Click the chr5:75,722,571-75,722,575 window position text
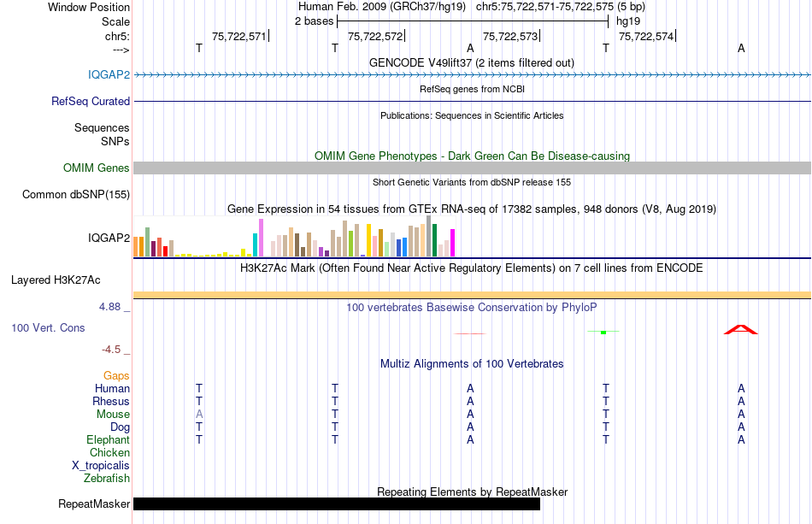 click(x=544, y=7)
